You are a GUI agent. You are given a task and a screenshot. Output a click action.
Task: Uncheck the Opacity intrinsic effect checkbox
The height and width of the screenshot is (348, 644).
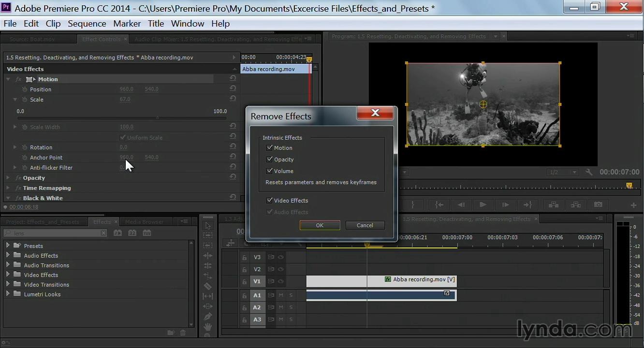270,159
